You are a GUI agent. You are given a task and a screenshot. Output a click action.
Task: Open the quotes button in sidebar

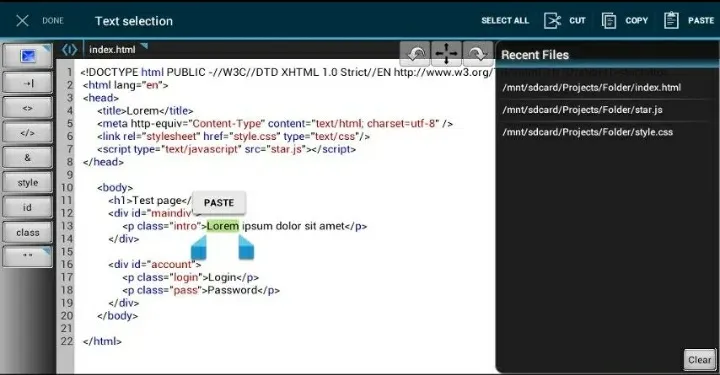pos(28,257)
